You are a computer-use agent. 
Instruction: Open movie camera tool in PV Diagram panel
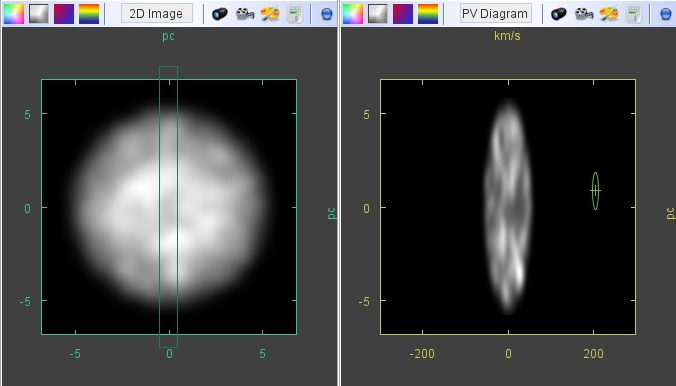[x=584, y=14]
